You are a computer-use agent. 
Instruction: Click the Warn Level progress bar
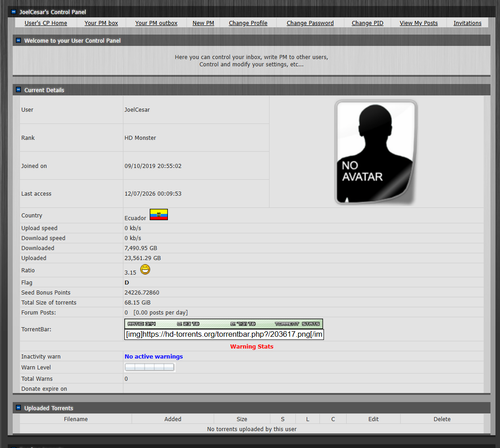point(150,367)
